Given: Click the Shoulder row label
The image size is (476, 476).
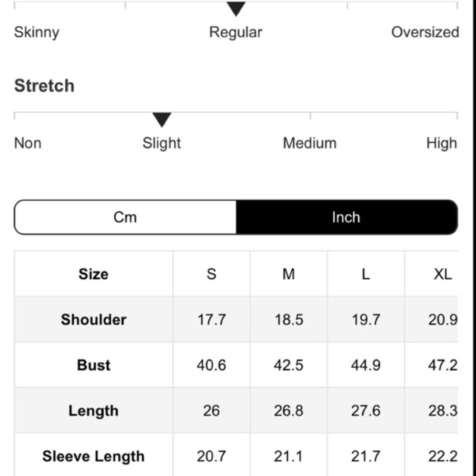Looking at the screenshot, I should pos(93,319).
